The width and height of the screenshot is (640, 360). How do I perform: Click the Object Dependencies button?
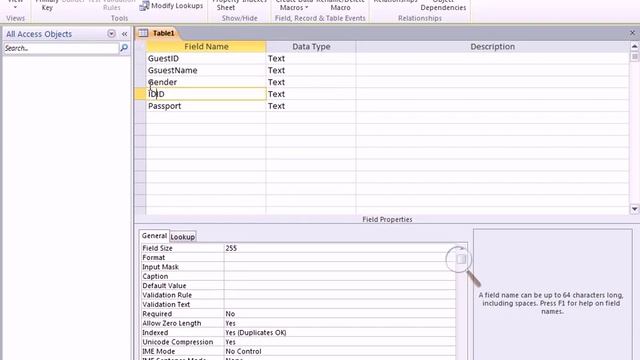point(443,5)
